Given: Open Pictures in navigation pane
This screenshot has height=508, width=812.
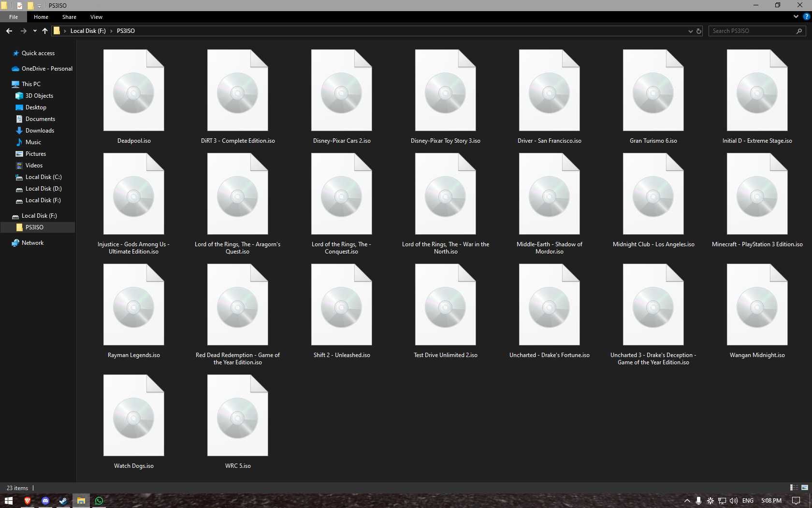Looking at the screenshot, I should pyautogui.click(x=36, y=154).
